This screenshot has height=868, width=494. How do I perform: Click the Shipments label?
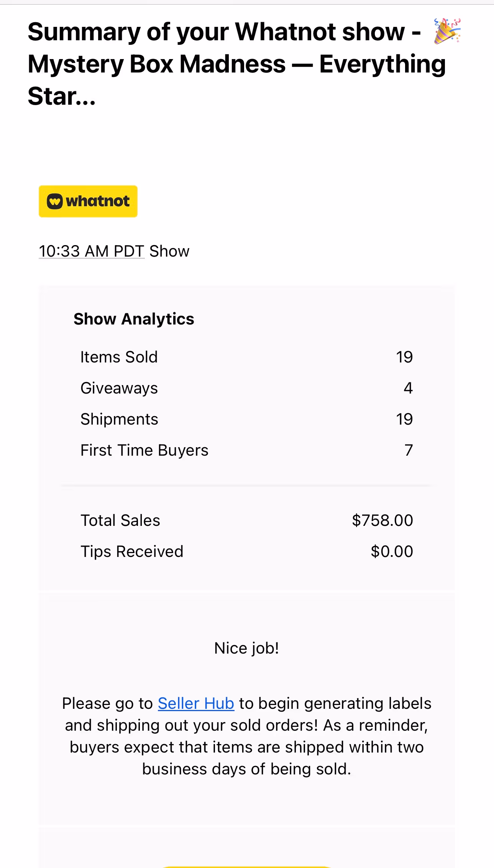(119, 419)
